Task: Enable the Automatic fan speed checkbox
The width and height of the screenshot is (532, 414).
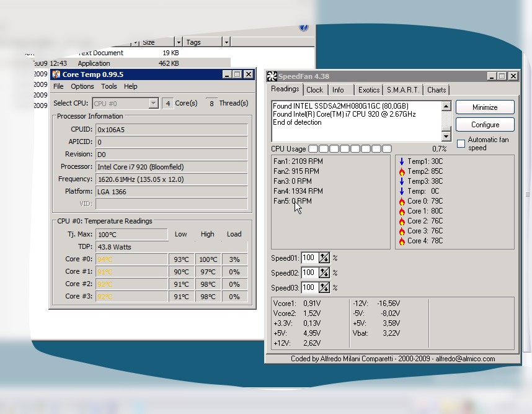Action: (x=461, y=143)
